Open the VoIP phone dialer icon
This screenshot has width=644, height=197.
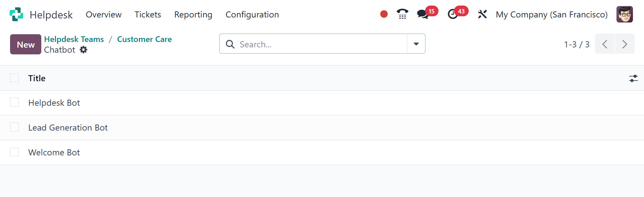pyautogui.click(x=402, y=14)
